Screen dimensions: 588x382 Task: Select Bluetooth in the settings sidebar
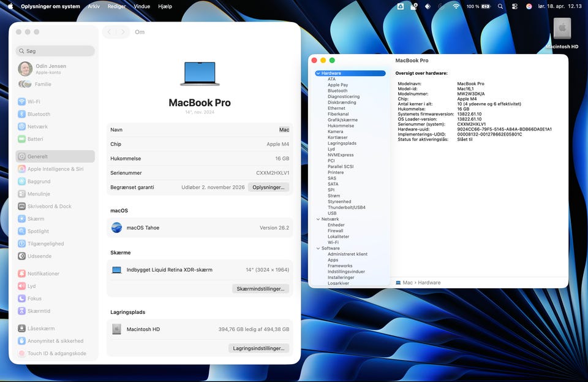point(39,114)
